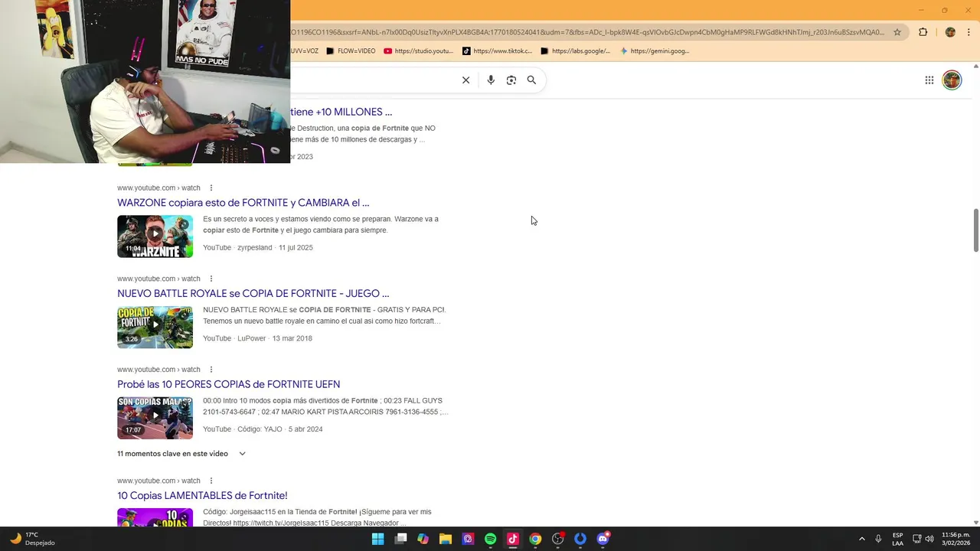980x551 pixels.
Task: Switch to Chrome on taskbar
Action: (x=535, y=539)
